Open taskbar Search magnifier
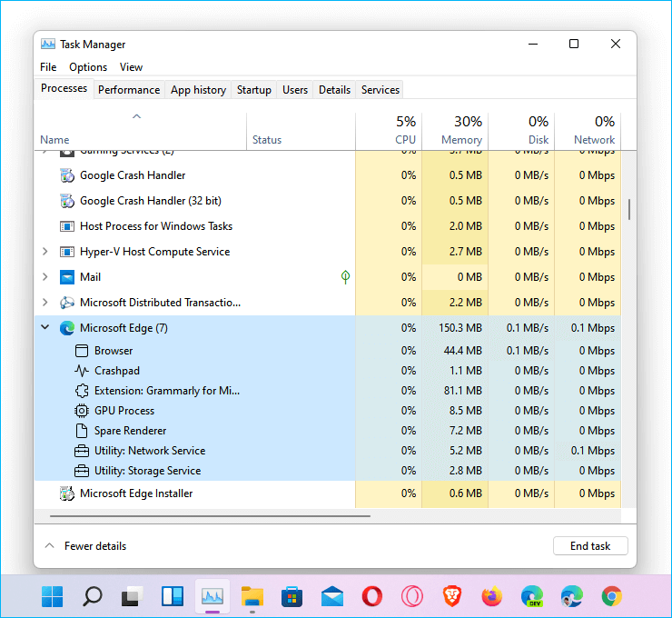Image resolution: width=672 pixels, height=618 pixels. (x=92, y=596)
